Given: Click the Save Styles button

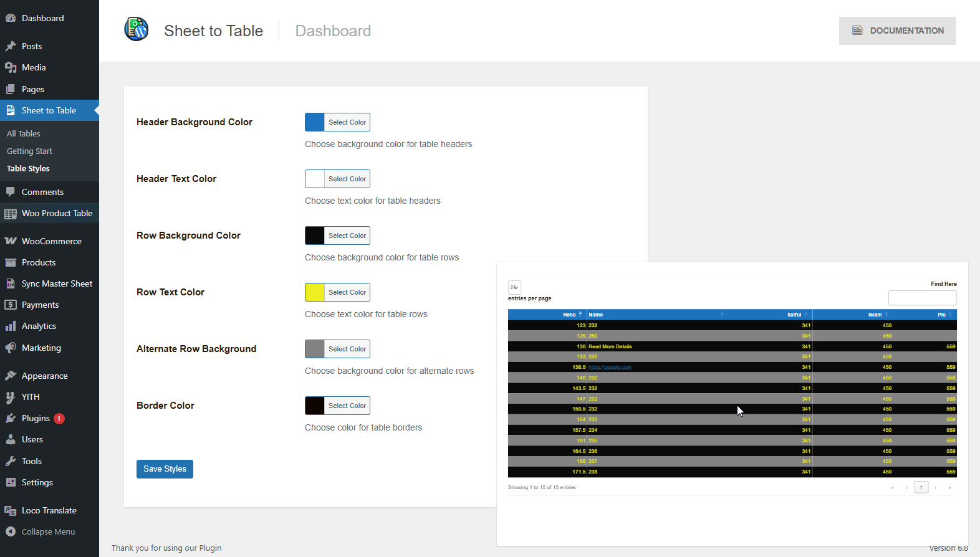Looking at the screenshot, I should 165,469.
